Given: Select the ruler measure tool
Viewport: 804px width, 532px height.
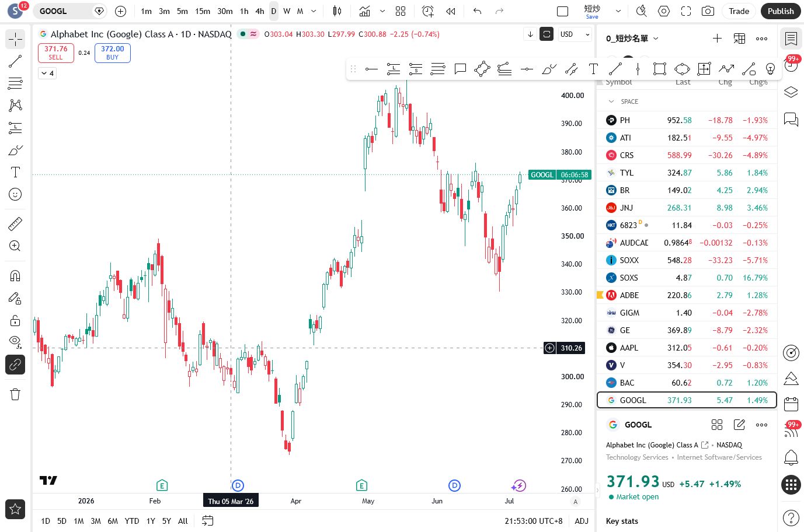Looking at the screenshot, I should pyautogui.click(x=15, y=223).
